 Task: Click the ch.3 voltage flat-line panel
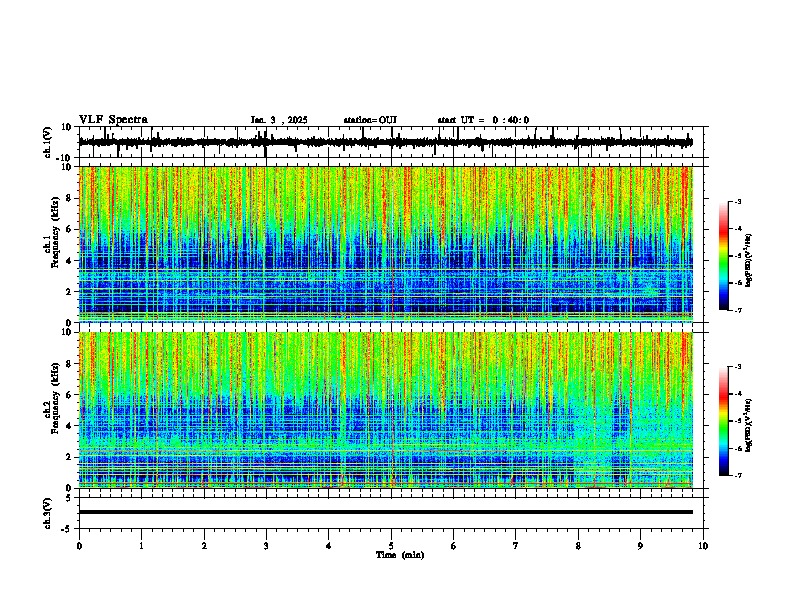[x=391, y=513]
